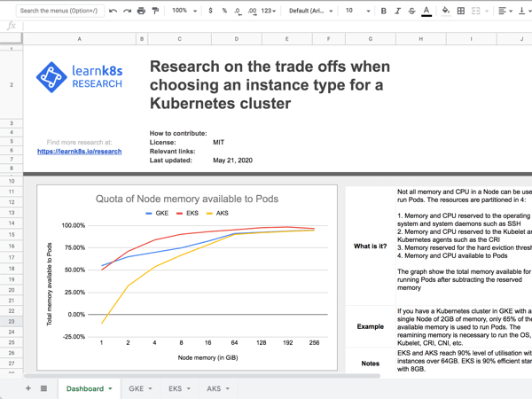Select the 'What is it?' cell
This screenshot has height=399, width=532.
(370, 246)
